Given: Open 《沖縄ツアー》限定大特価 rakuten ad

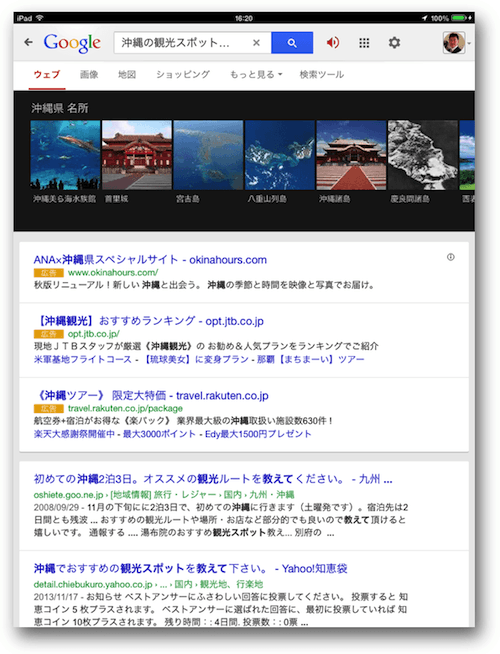Looking at the screenshot, I should [151, 395].
